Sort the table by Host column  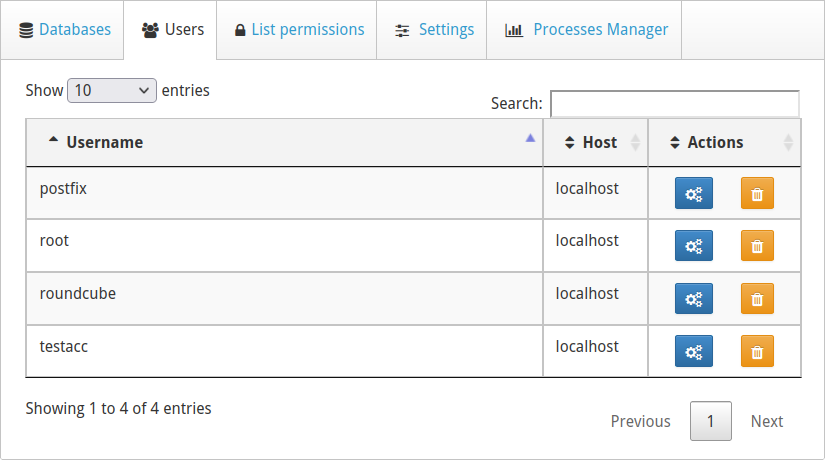tap(599, 142)
